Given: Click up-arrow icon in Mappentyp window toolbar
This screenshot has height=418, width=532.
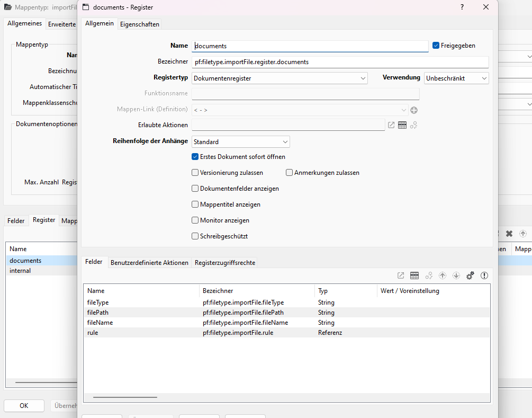Looking at the screenshot, I should [x=523, y=234].
